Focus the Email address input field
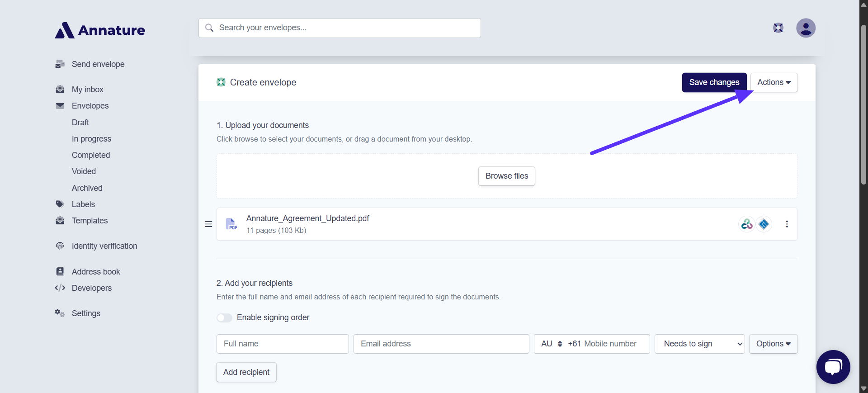The width and height of the screenshot is (868, 393). coord(441,344)
